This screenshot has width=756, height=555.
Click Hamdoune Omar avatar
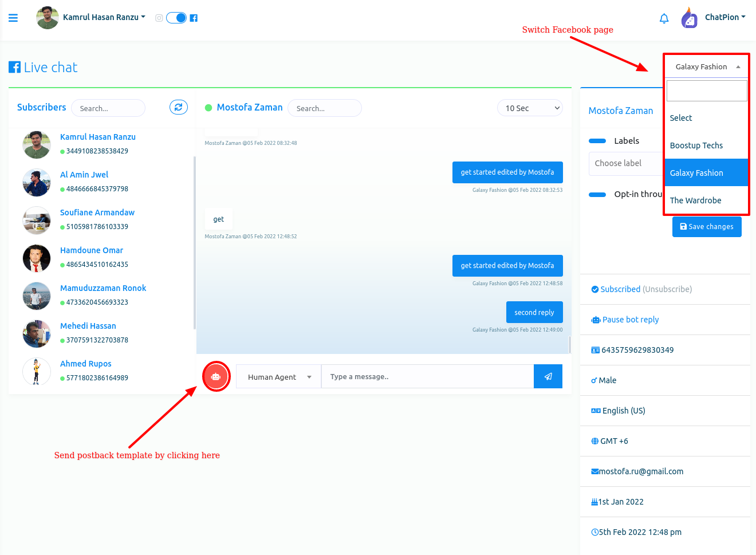pyautogui.click(x=37, y=258)
